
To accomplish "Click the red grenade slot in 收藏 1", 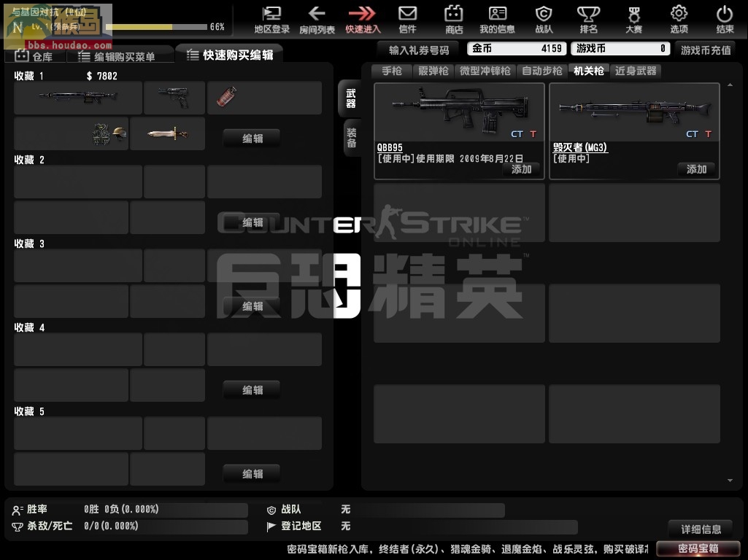I will pyautogui.click(x=264, y=98).
